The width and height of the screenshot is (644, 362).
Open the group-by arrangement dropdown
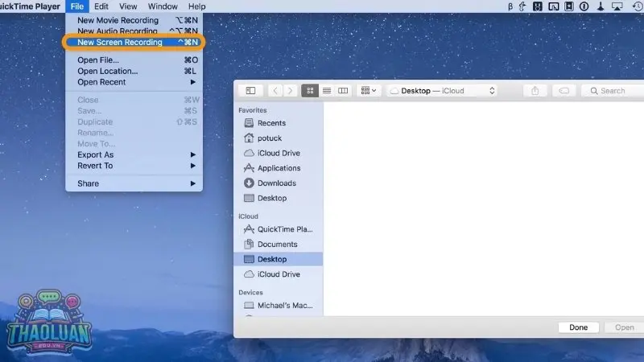[369, 91]
